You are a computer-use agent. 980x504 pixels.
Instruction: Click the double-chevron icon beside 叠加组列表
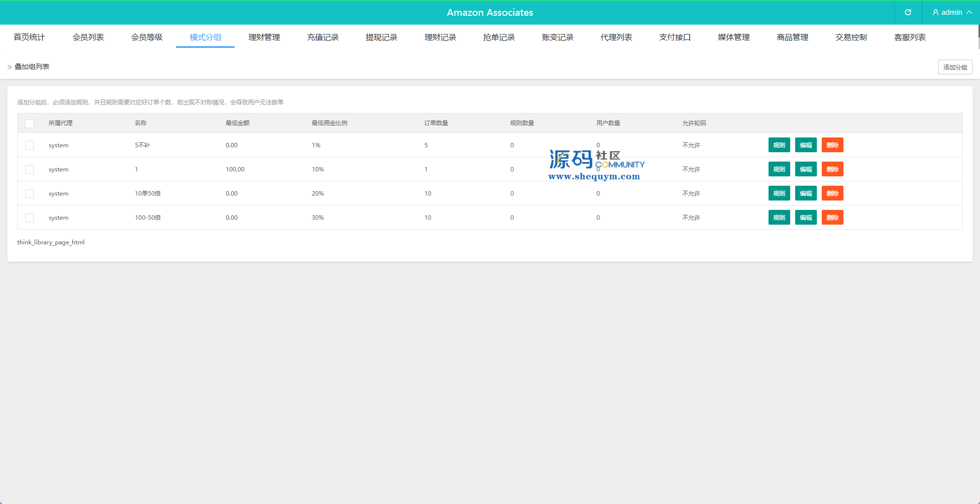tap(9, 67)
